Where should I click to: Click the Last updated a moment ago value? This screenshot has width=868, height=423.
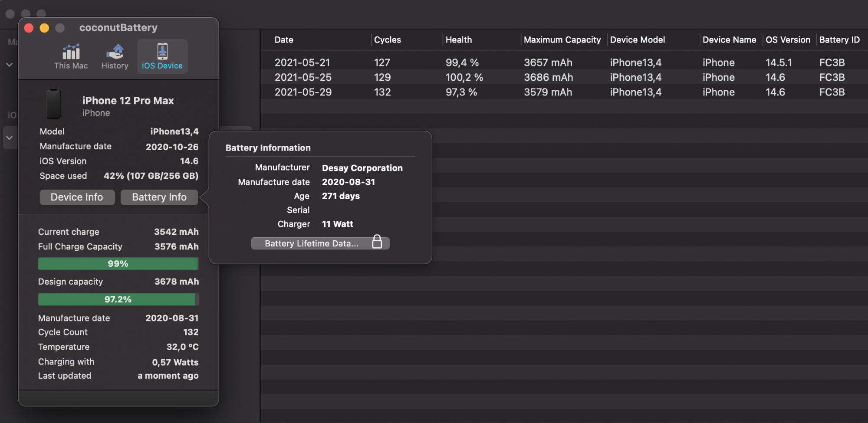168,376
